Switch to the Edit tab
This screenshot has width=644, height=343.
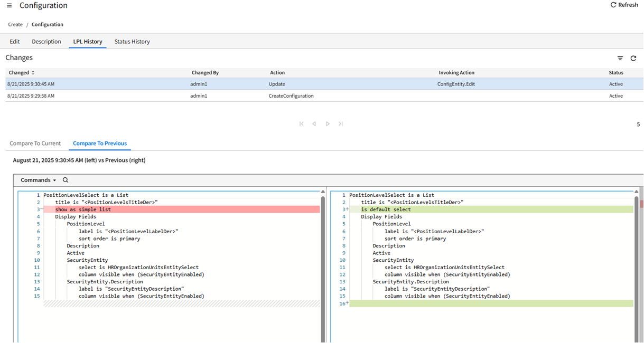point(15,42)
